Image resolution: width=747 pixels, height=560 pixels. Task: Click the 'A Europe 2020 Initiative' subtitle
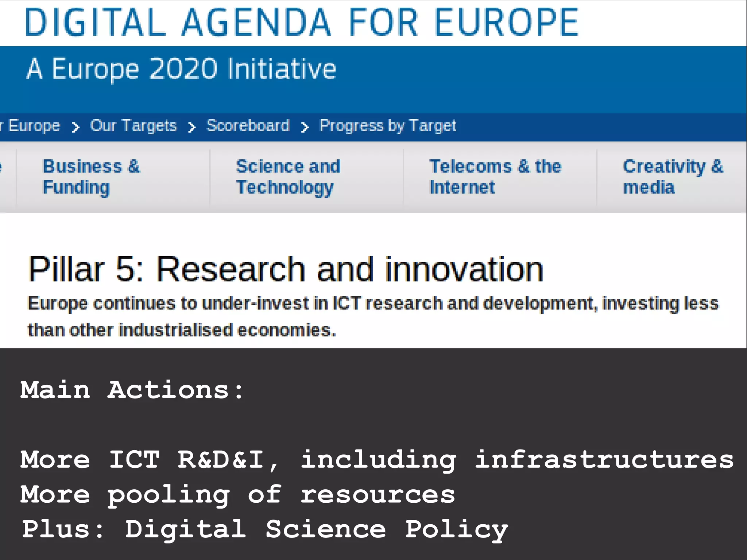click(181, 69)
